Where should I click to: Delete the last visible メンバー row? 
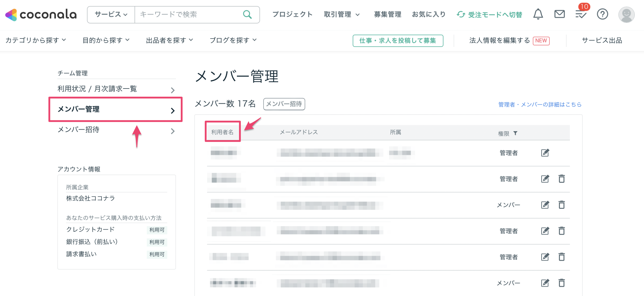pos(562,283)
